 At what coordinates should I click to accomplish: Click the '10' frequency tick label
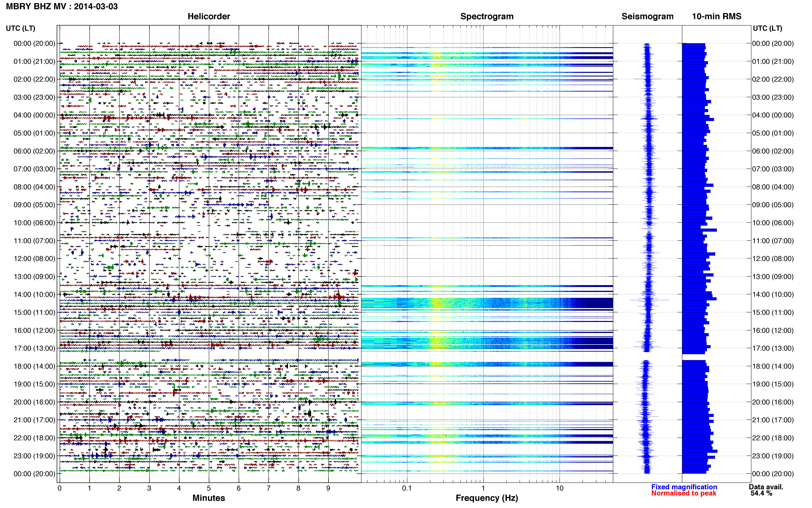pyautogui.click(x=559, y=488)
